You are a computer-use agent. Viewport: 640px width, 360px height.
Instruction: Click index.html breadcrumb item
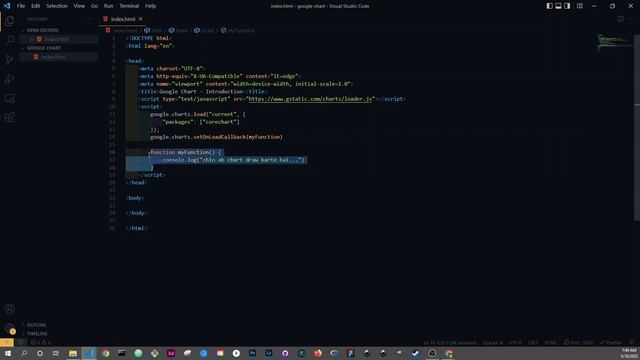pyautogui.click(x=122, y=31)
